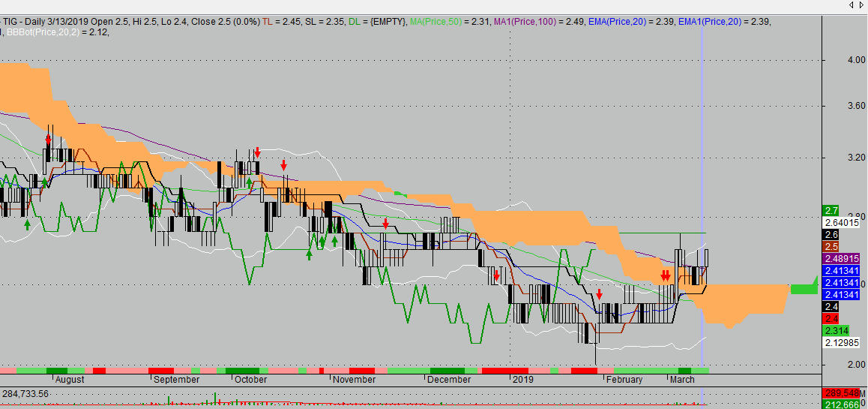The image size is (868, 409).
Task: Click the 284,733.56 volume reading
Action: click(26, 393)
